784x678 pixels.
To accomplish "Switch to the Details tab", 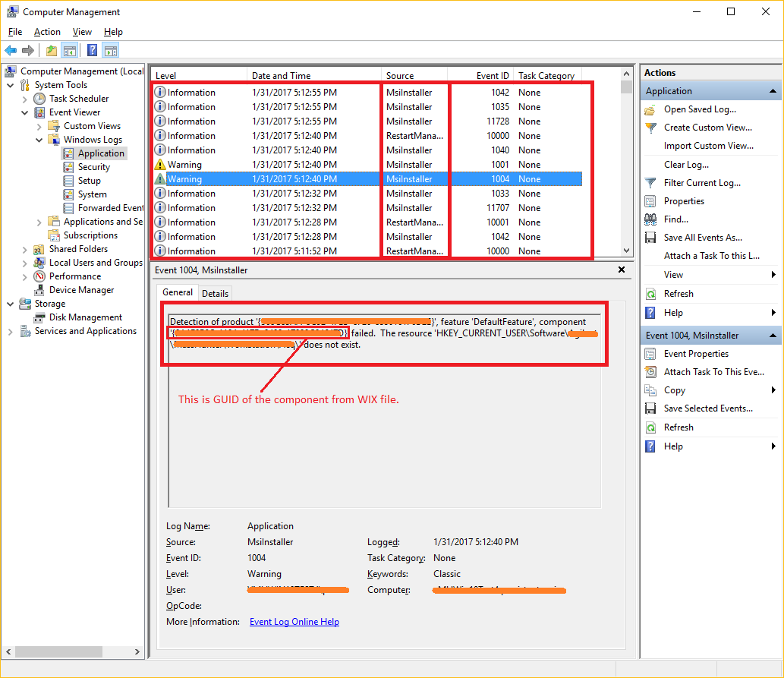I will click(215, 293).
